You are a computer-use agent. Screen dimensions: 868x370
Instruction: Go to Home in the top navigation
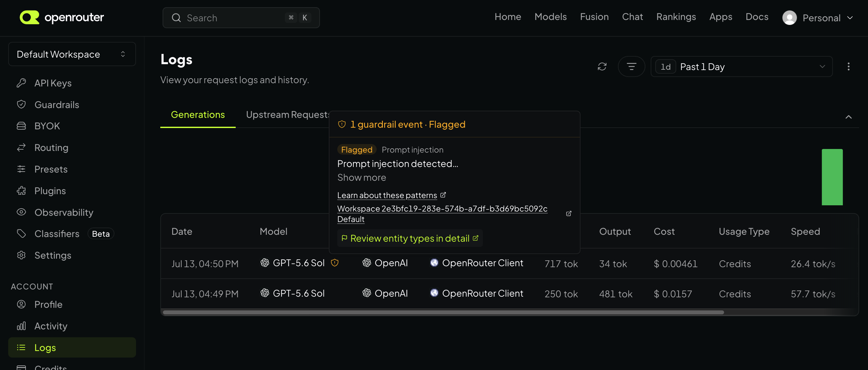point(507,17)
